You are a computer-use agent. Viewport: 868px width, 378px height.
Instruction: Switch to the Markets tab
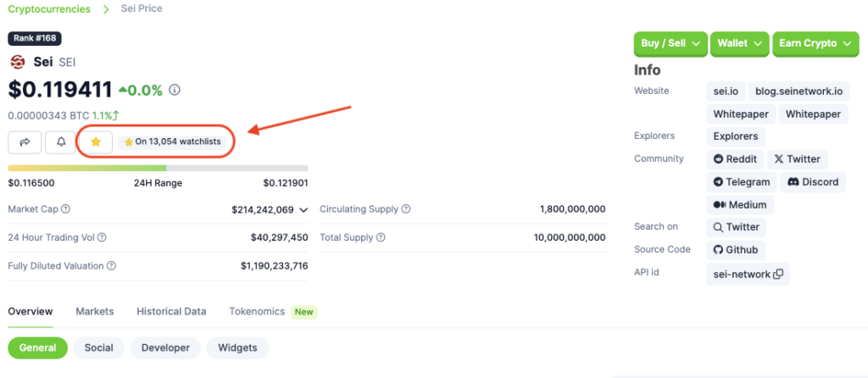(x=95, y=312)
